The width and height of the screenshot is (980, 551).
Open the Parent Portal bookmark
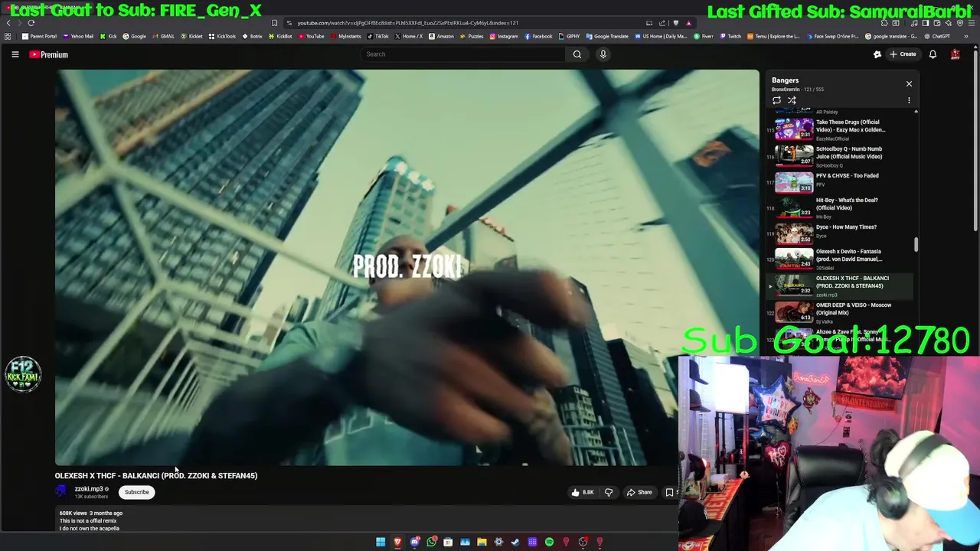40,36
